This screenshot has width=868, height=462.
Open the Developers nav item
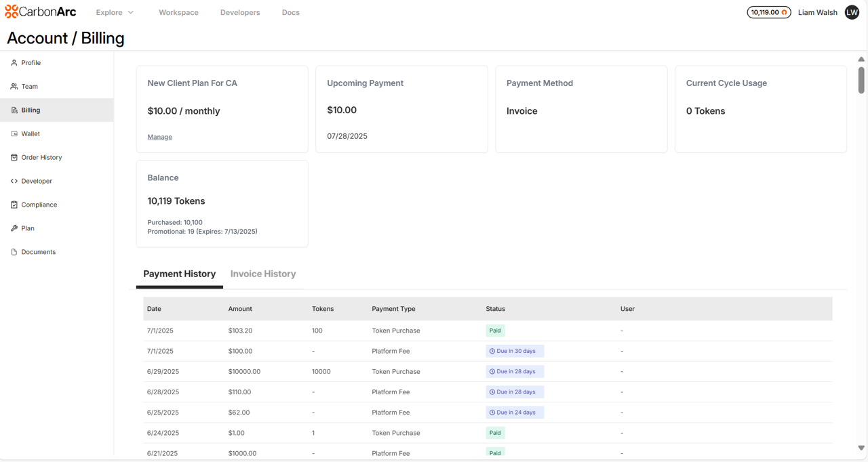(x=240, y=12)
